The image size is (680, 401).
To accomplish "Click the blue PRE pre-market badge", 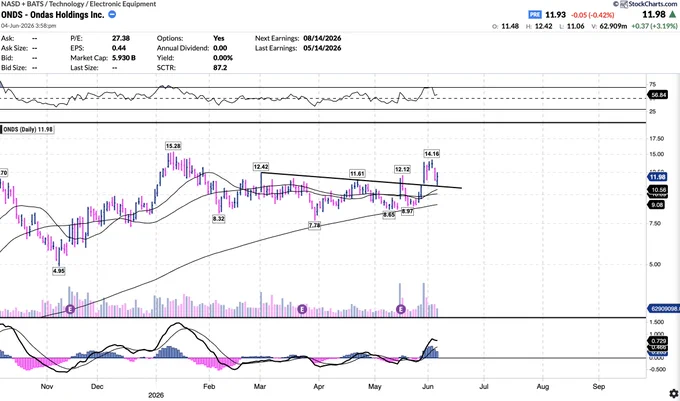I will 535,15.
